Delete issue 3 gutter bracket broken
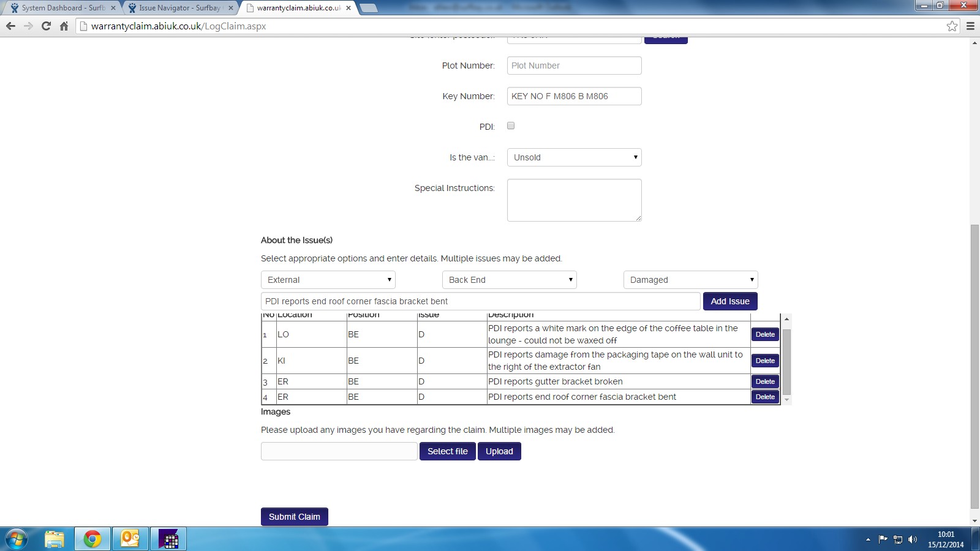This screenshot has height=551, width=980. [x=765, y=381]
